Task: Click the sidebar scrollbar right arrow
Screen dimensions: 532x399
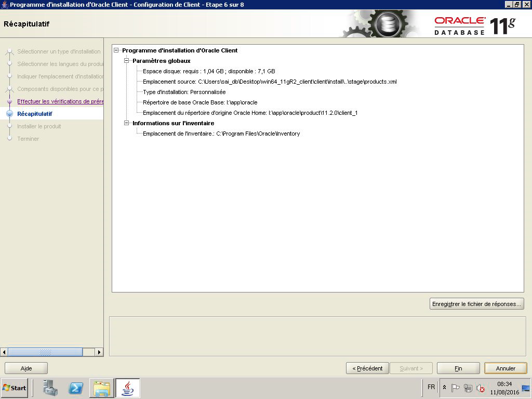Action: click(x=99, y=352)
